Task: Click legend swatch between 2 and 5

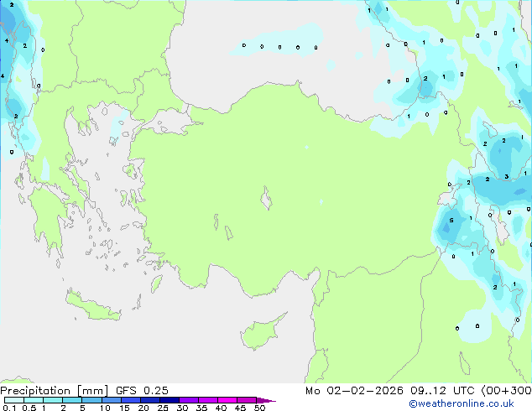Action: tap(72, 400)
